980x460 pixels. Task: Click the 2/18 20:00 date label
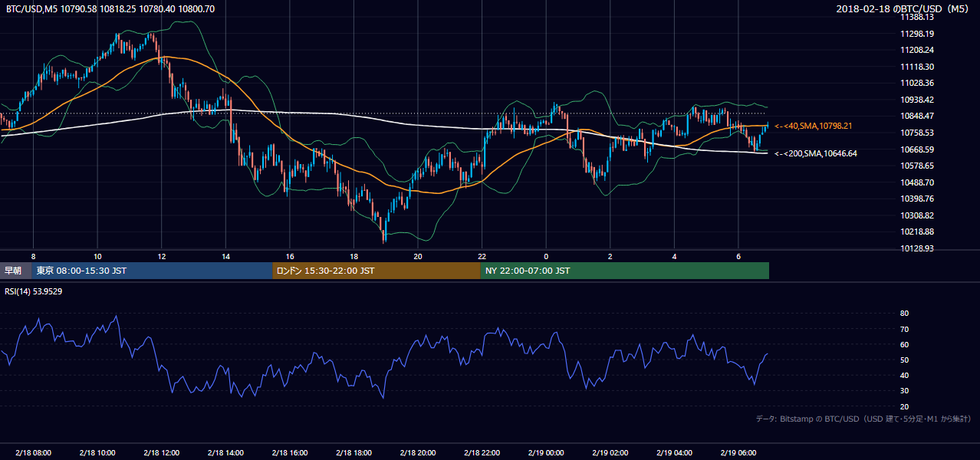(417, 453)
